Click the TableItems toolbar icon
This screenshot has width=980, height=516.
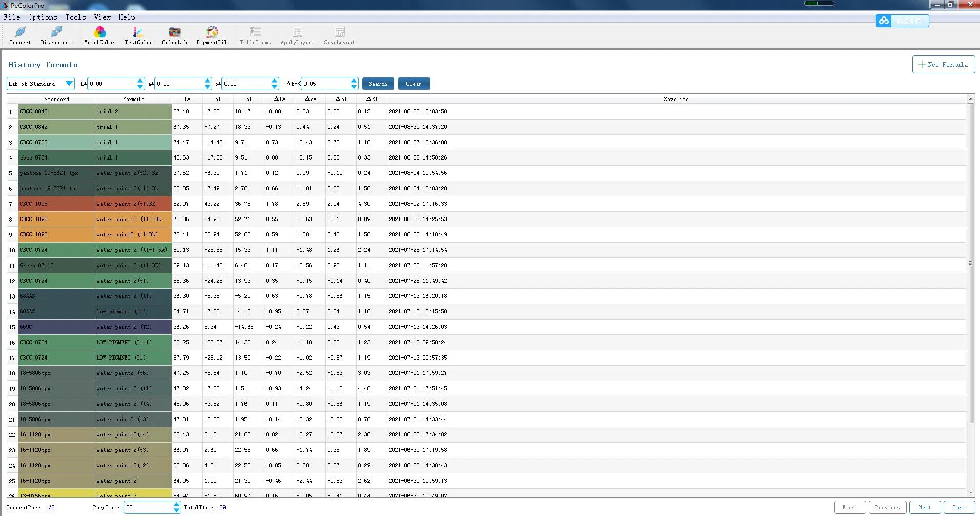255,35
